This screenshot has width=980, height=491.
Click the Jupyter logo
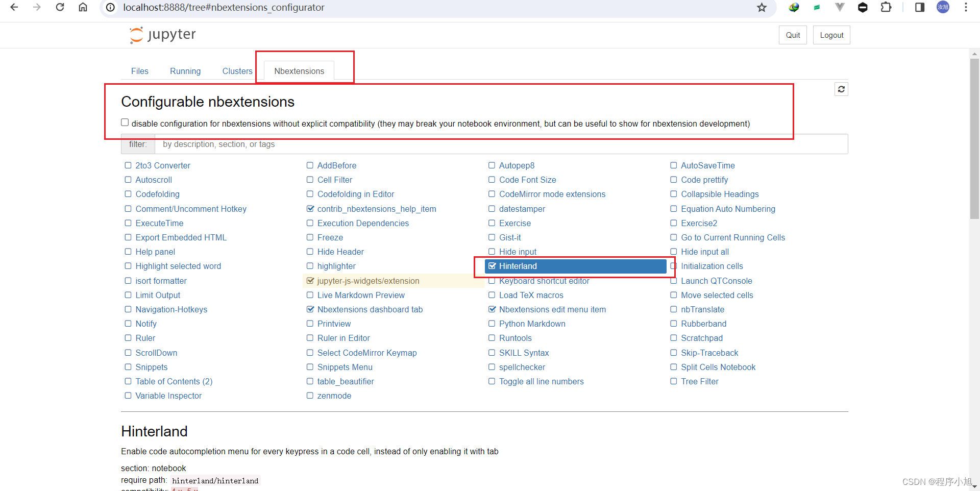pos(162,35)
